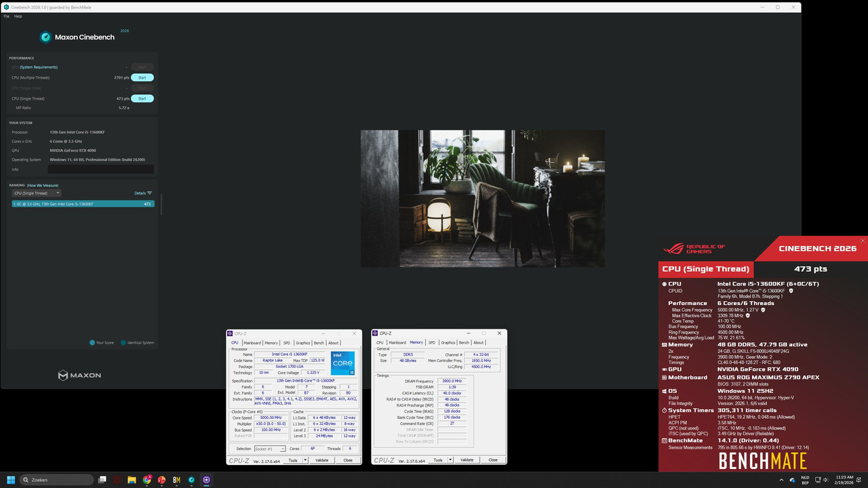Switch to the Cinebench taskbar icon

click(x=192, y=480)
